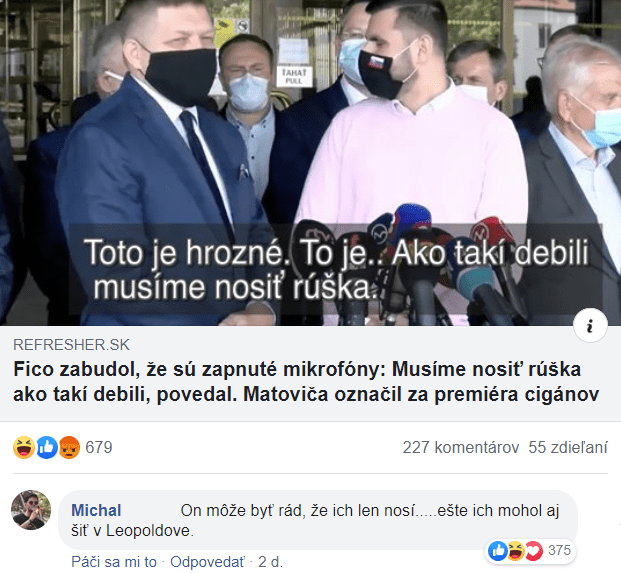Click the comment text about Leopoldov

tap(315, 520)
